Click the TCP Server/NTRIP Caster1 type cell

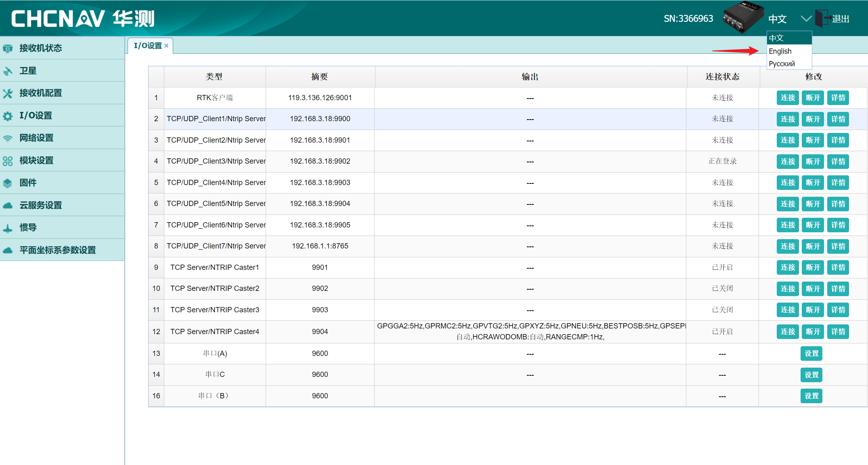click(214, 267)
